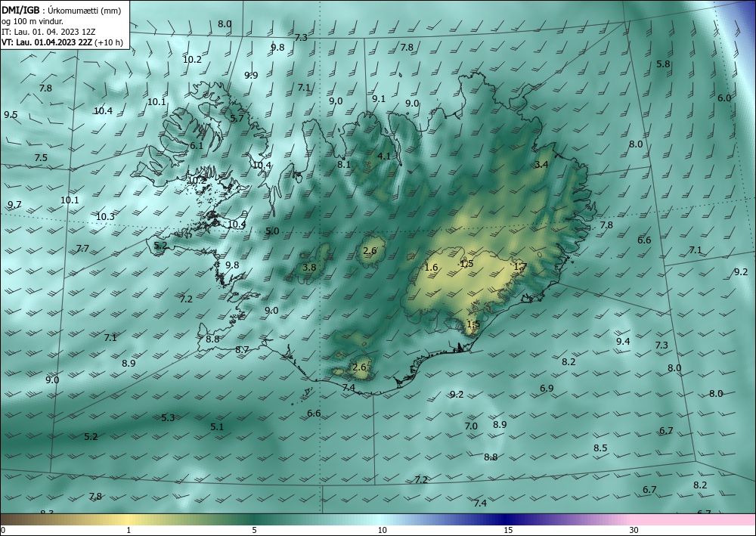756x536 pixels.
Task: Click the color scale tick label '5'
Action: point(254,530)
